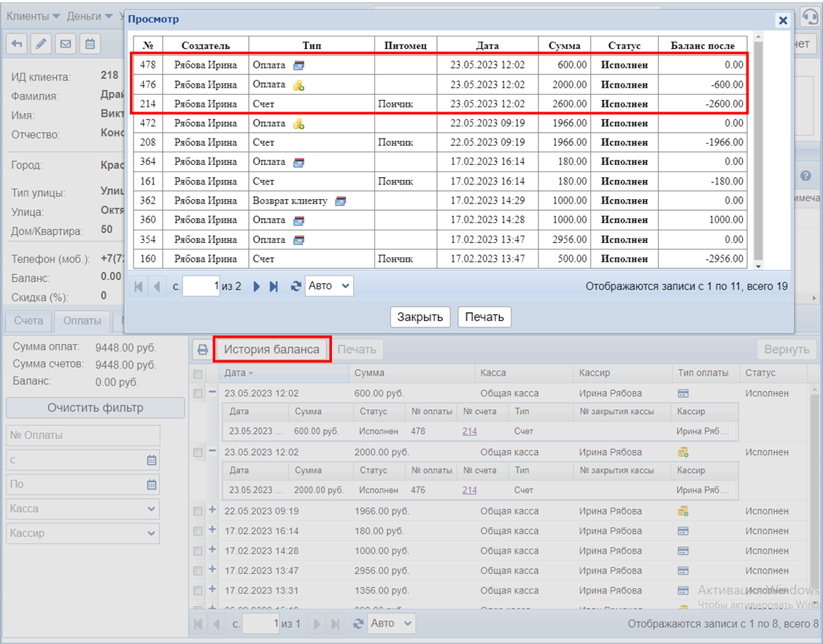
Task: Go to next page in Просмотр dialog
Action: point(257,287)
